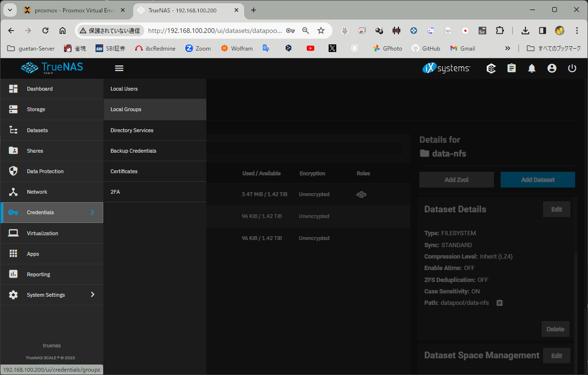This screenshot has height=375, width=588.
Task: Open Chrome tab search dropdown
Action: [10, 10]
